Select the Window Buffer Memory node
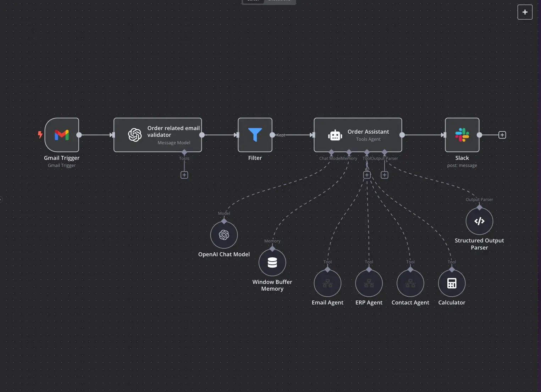Screen dimensions: 541x392 coord(272,263)
